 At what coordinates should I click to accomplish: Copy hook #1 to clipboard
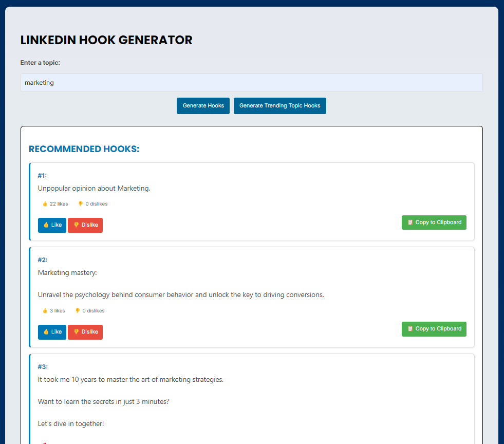pos(434,223)
